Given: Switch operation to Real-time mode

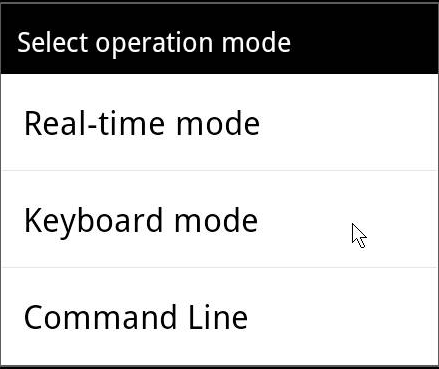Looking at the screenshot, I should tap(219, 122).
